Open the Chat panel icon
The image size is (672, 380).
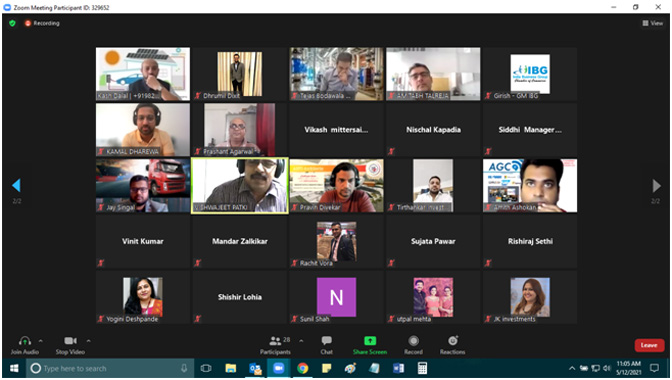tap(327, 341)
